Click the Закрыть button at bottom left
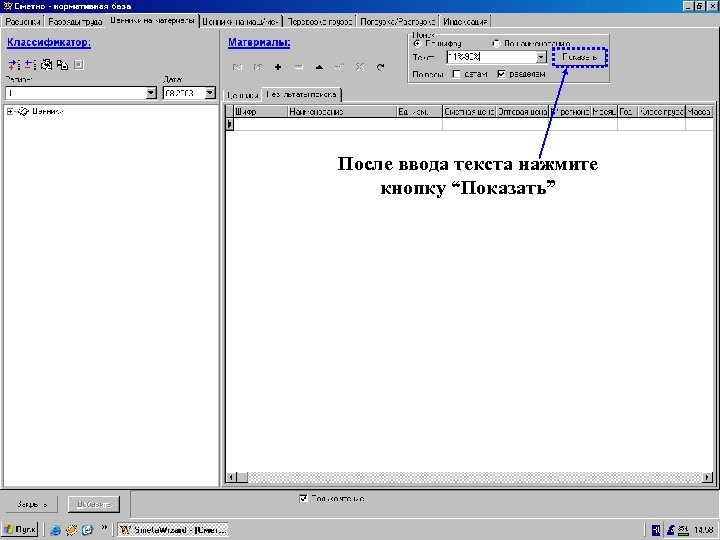This screenshot has height=540, width=720. (32, 504)
